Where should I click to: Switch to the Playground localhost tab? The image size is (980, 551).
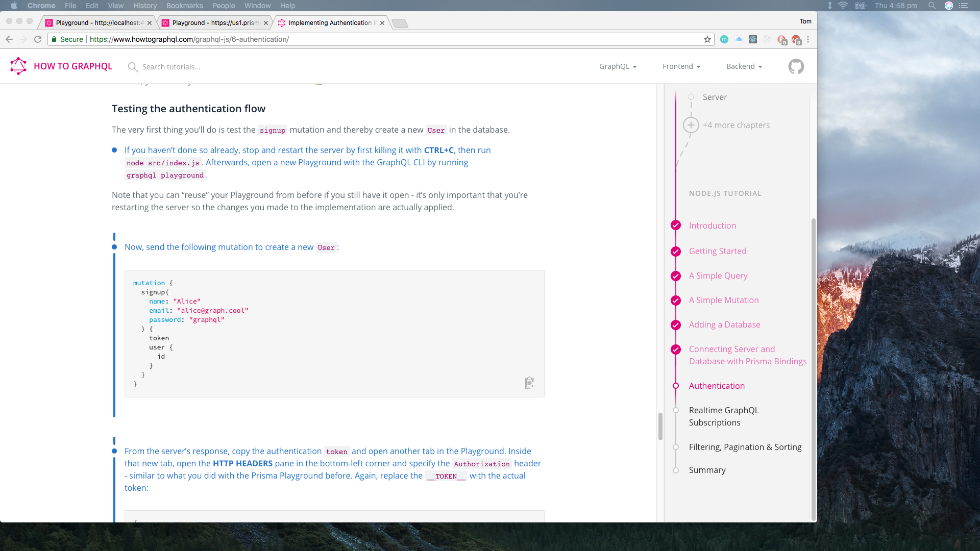pyautogui.click(x=97, y=23)
